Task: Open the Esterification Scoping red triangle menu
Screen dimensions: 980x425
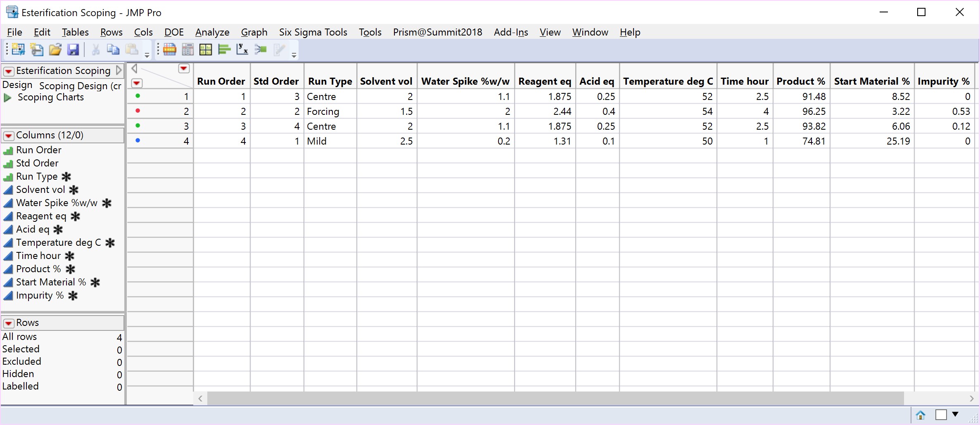Action: 9,71
